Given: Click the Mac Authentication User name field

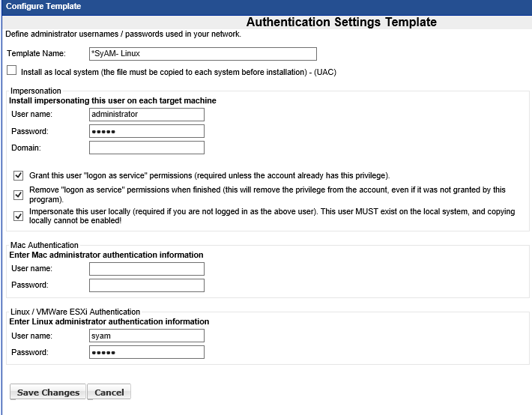Looking at the screenshot, I should (146, 269).
